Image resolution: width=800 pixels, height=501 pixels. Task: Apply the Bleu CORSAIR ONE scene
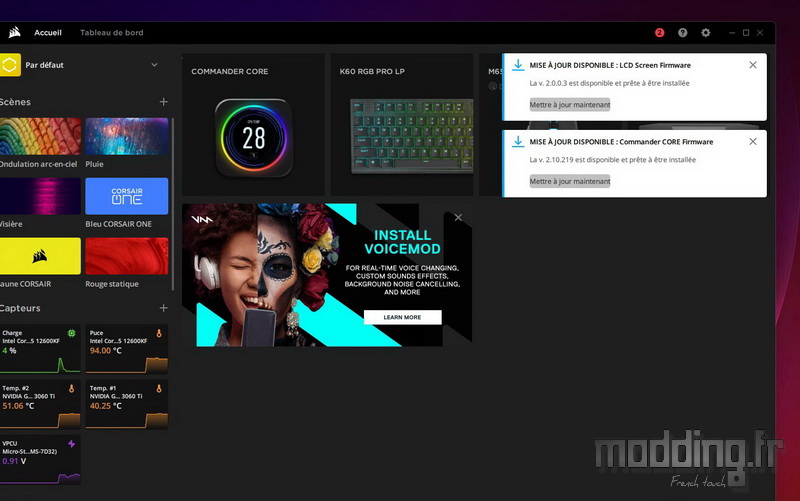(x=127, y=196)
